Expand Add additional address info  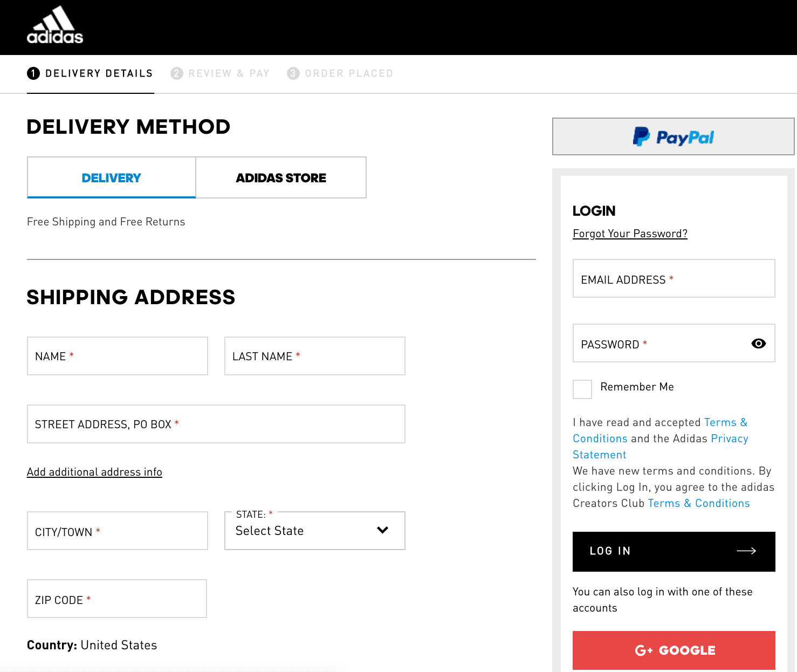coord(94,472)
